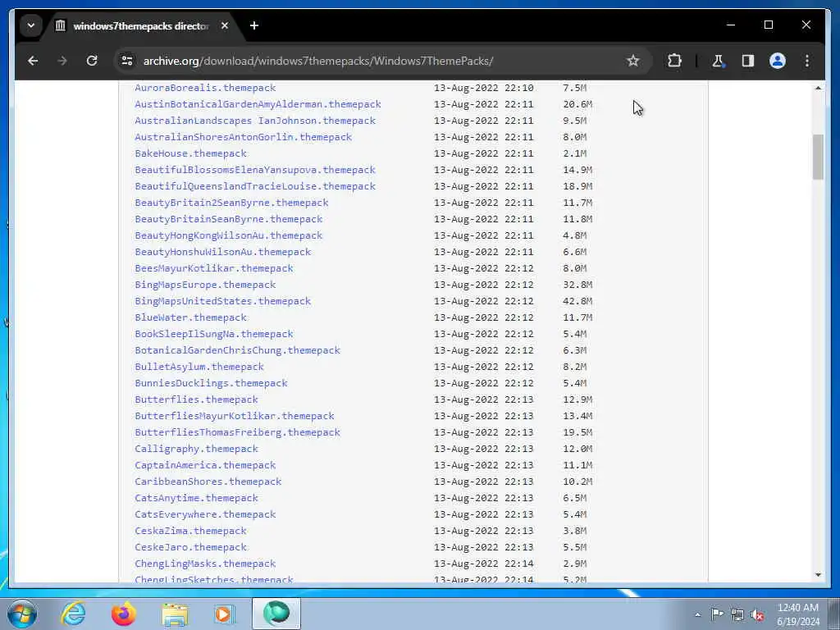Click the 42.8M size for BingMapsUnitedStates
This screenshot has height=630, width=840.
[x=577, y=301]
